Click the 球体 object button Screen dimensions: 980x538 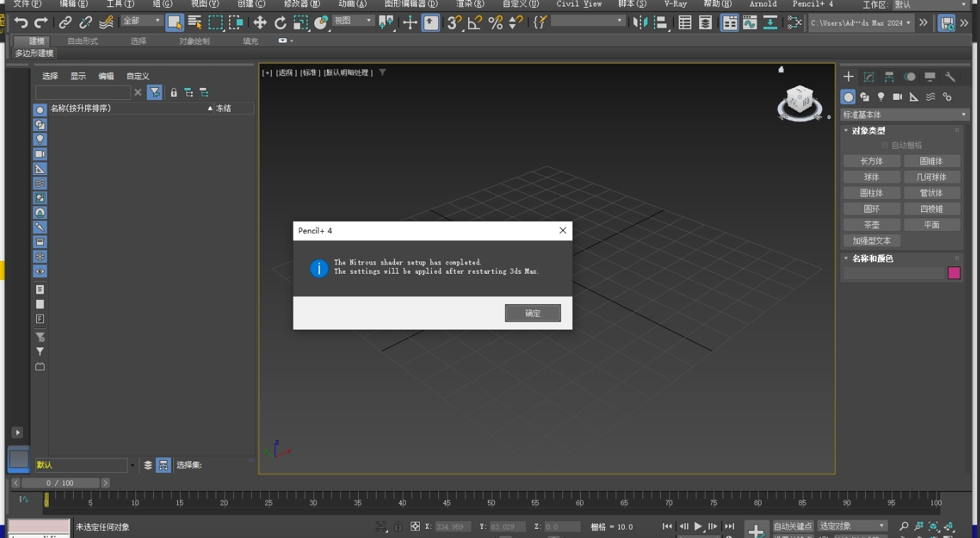872,177
